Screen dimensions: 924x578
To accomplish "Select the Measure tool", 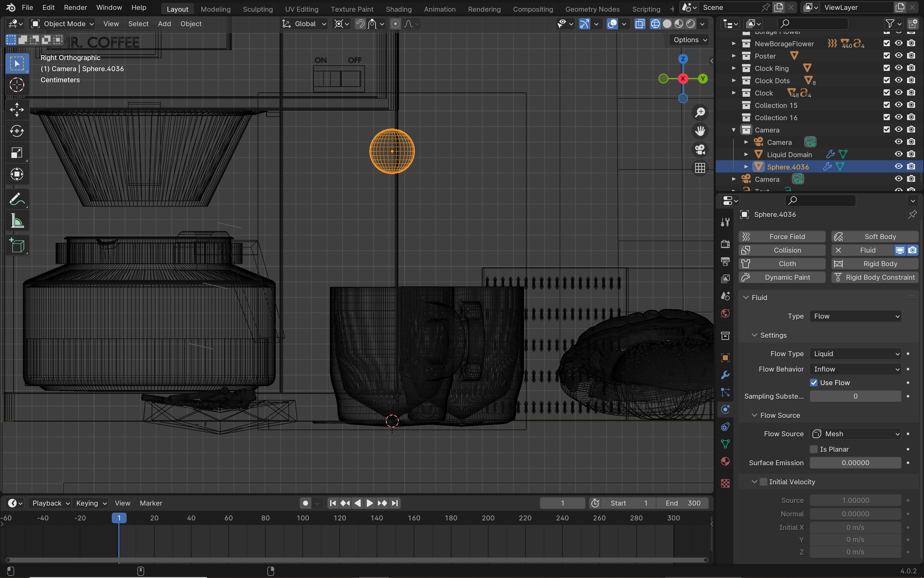I will 17,221.
